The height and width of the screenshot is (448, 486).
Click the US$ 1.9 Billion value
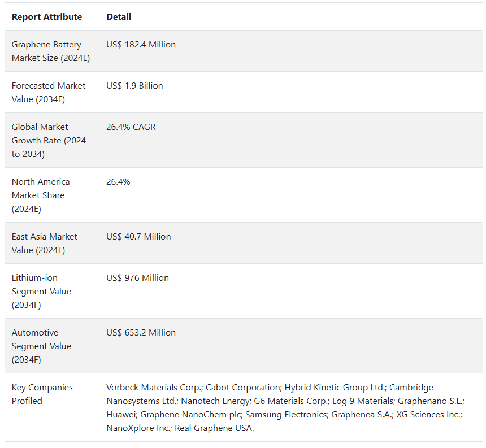click(x=134, y=86)
